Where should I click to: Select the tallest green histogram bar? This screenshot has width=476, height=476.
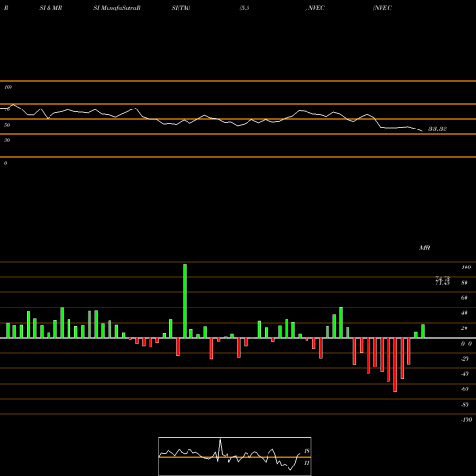(x=185, y=301)
